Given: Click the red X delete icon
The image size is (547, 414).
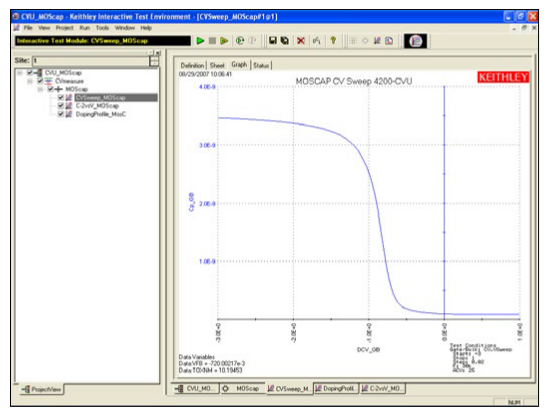Looking at the screenshot, I should 301,41.
